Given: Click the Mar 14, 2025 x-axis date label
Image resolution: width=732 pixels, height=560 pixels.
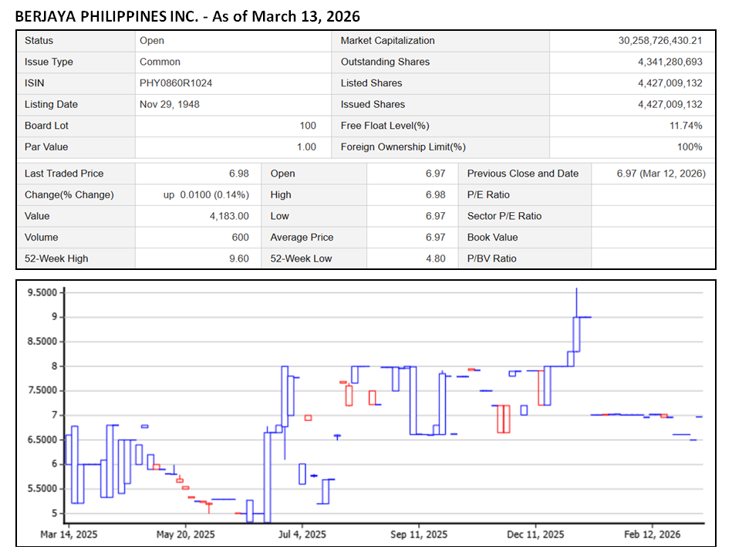Looking at the screenshot, I should (69, 534).
